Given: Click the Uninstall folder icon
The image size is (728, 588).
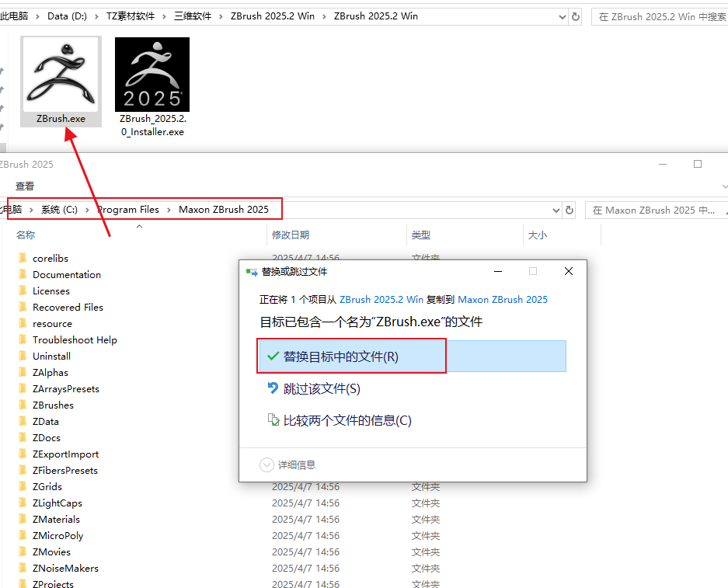Looking at the screenshot, I should tap(23, 356).
